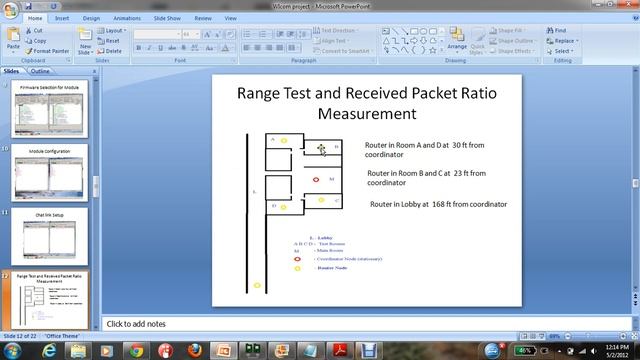Cut the selection

click(x=34, y=31)
